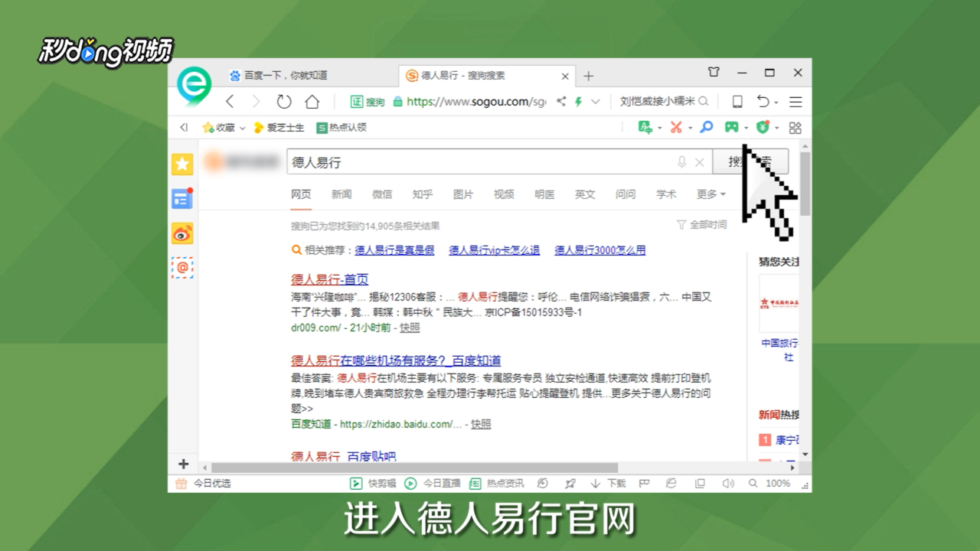
Task: Select the 新闻 search tab
Action: pos(341,194)
